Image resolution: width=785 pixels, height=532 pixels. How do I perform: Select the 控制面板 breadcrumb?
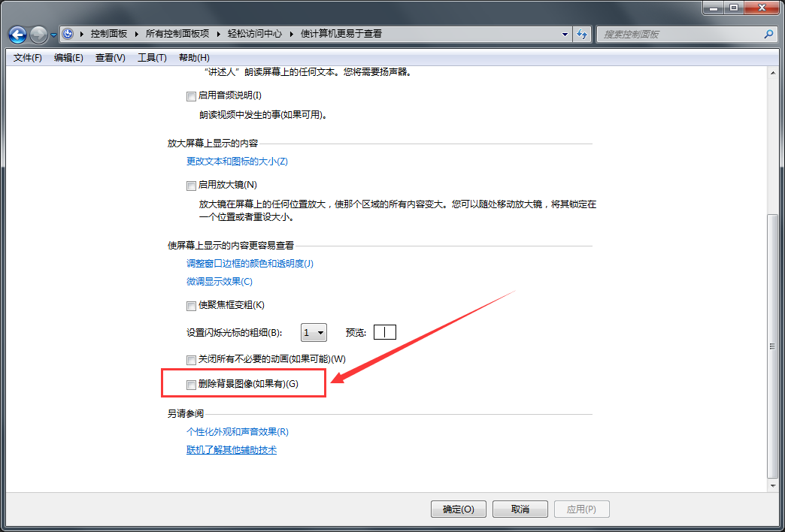tap(108, 34)
